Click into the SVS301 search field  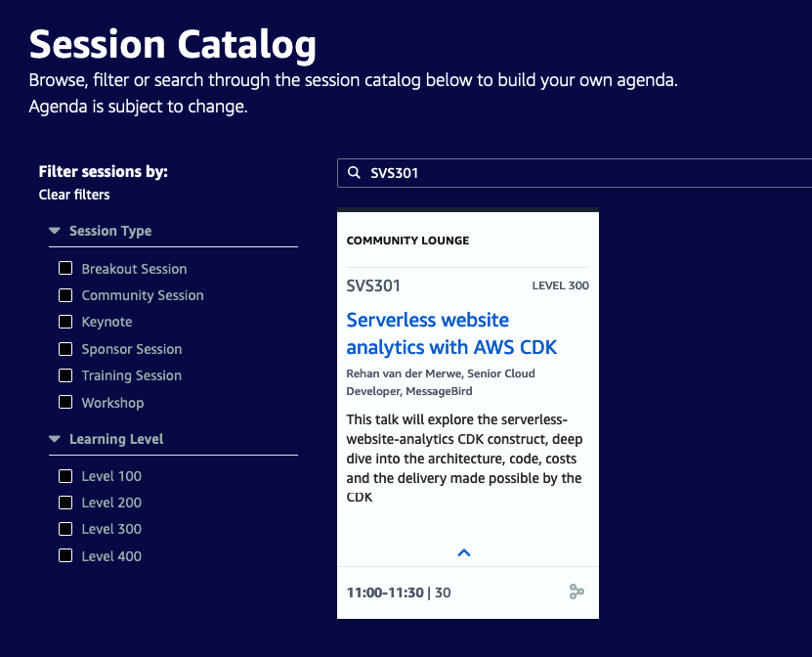coord(575,173)
